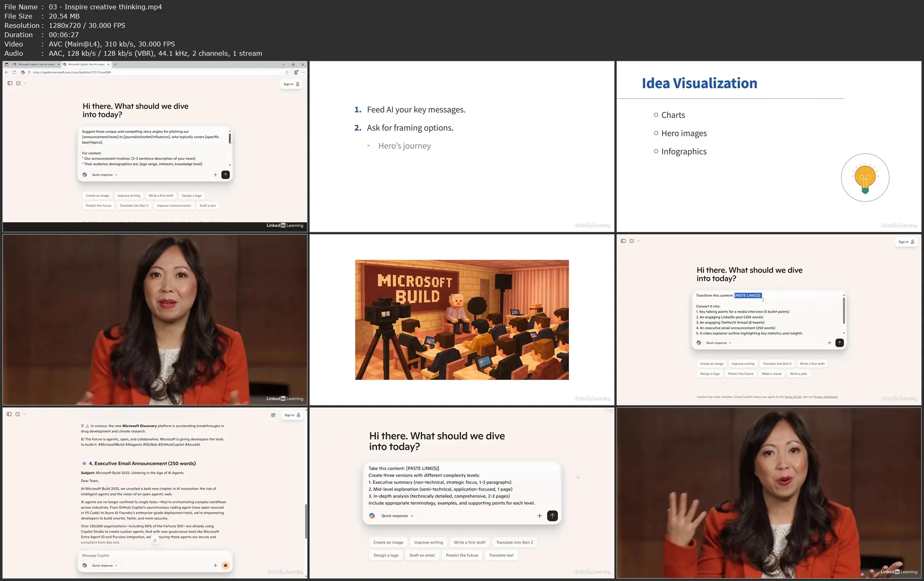Toggle sidebar icon in 'Transform this content' frame
The height and width of the screenshot is (581, 924).
623,241
